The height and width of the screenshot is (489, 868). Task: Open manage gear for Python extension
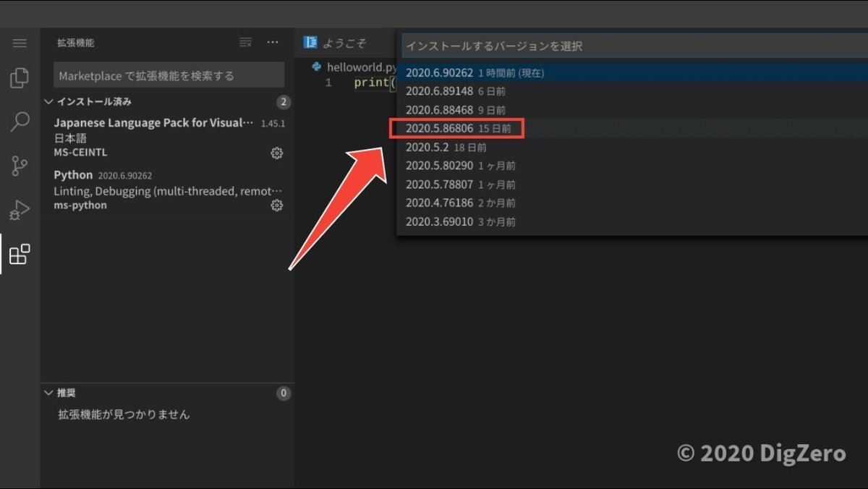(x=276, y=205)
